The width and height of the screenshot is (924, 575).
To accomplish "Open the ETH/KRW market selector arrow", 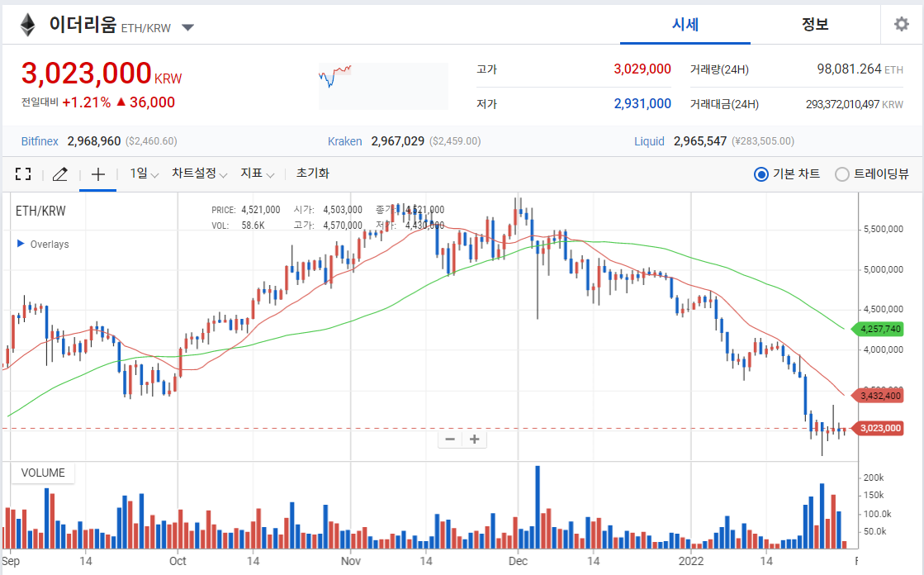I will (187, 27).
